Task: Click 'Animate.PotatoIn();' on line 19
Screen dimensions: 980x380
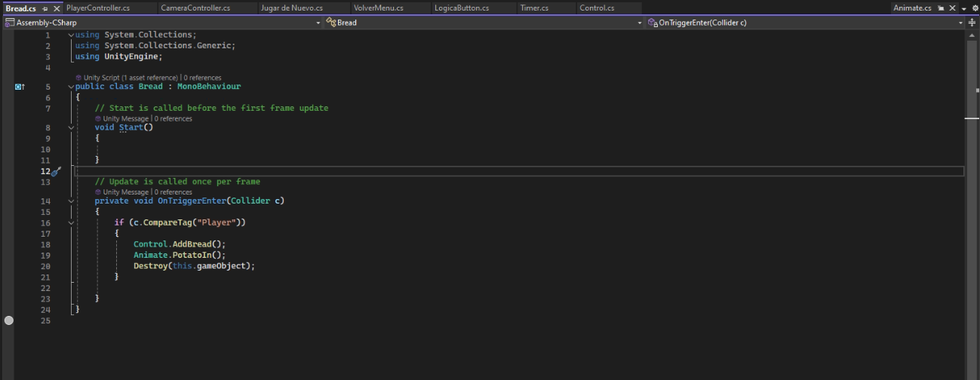Action: point(180,255)
